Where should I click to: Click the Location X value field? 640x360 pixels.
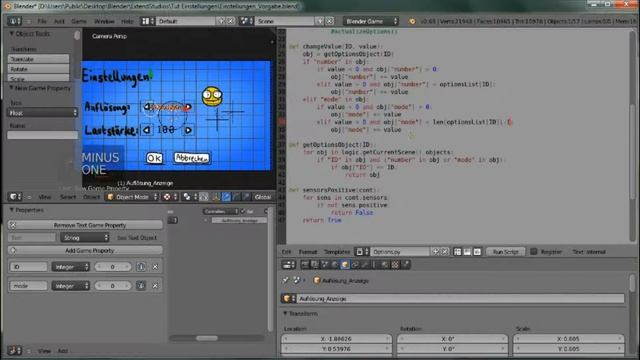coord(336,339)
